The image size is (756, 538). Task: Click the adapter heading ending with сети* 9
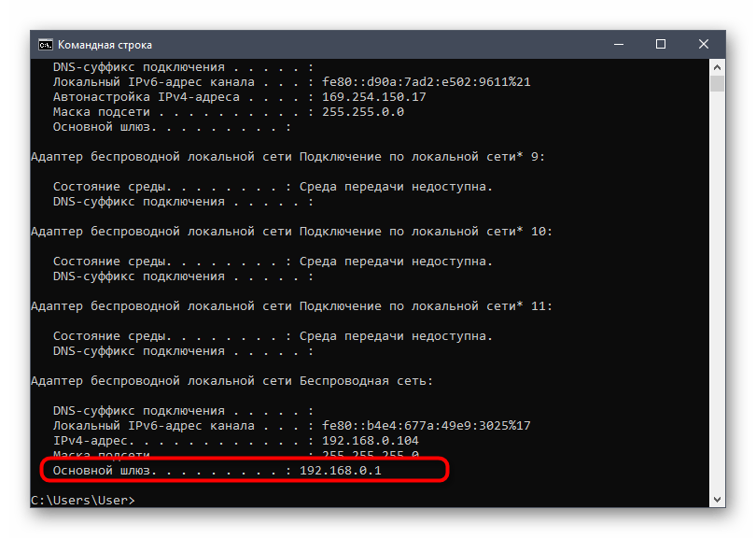287,157
